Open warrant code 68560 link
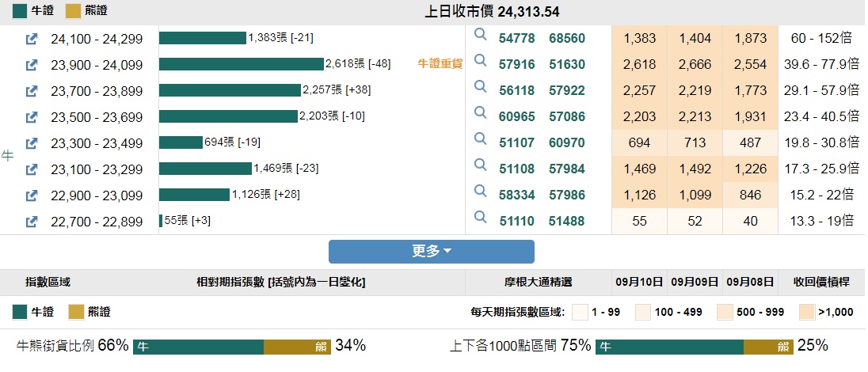The height and width of the screenshot is (372, 868). point(567,39)
